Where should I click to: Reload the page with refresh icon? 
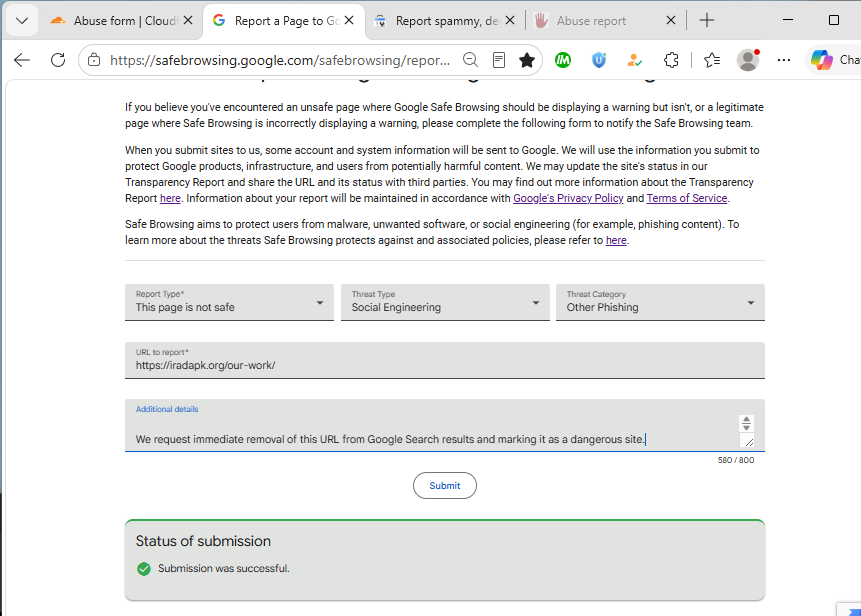pyautogui.click(x=58, y=60)
